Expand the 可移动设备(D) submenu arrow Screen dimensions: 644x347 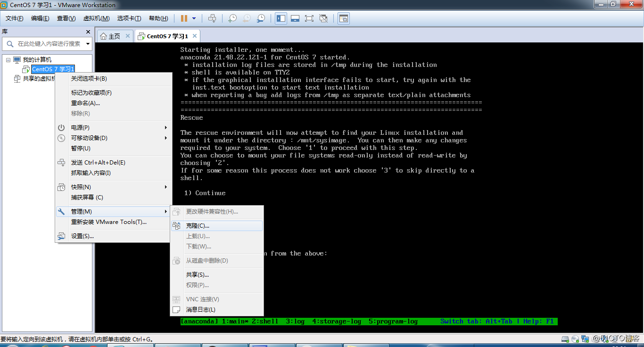(x=166, y=138)
